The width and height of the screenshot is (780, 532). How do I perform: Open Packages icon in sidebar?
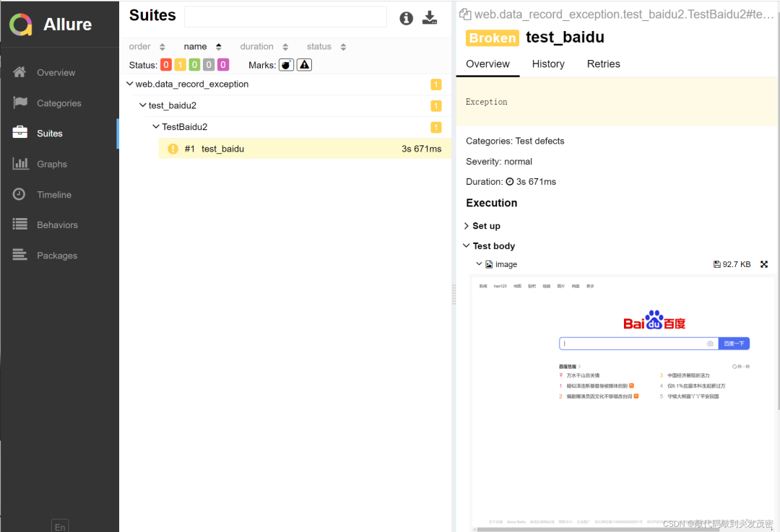click(x=20, y=255)
